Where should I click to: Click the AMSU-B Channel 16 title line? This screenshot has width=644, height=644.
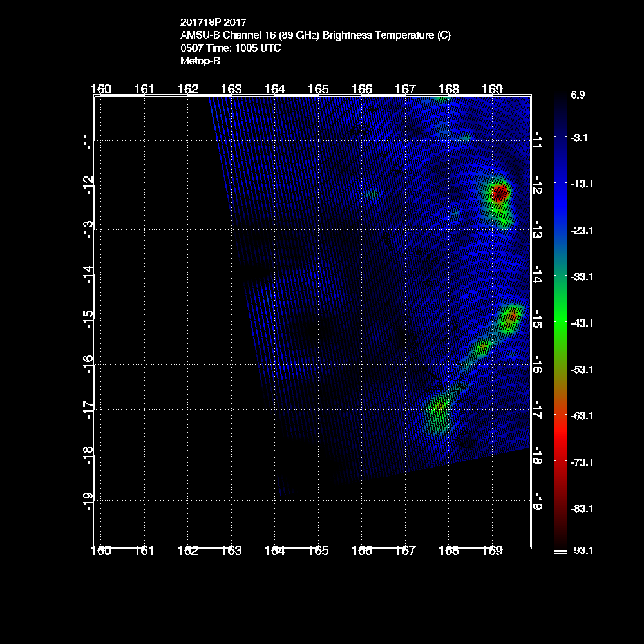click(x=315, y=35)
